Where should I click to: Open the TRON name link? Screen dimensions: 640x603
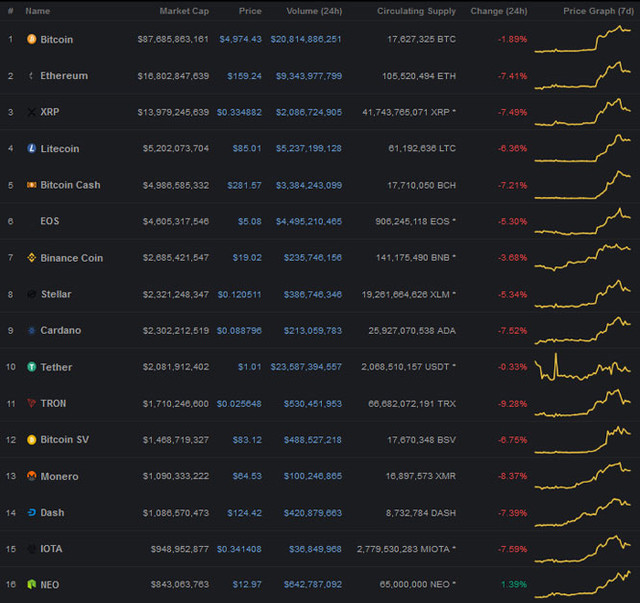point(53,403)
